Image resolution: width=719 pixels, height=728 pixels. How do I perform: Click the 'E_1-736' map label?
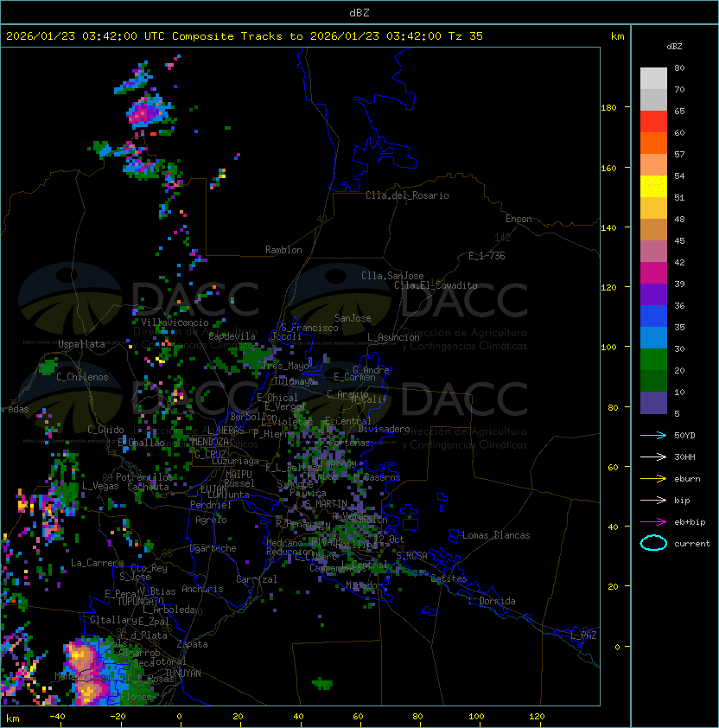(487, 256)
